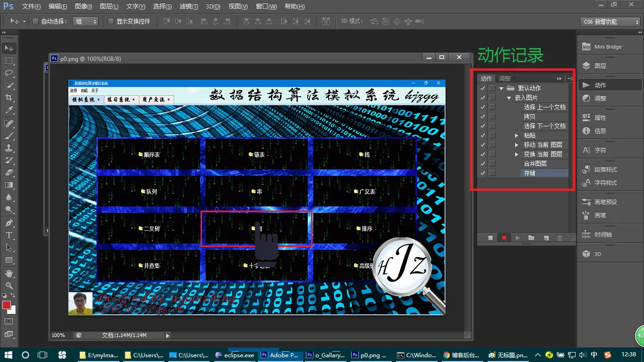Activate the Crop tool
The width and height of the screenshot is (644, 362).
pyautogui.click(x=9, y=98)
